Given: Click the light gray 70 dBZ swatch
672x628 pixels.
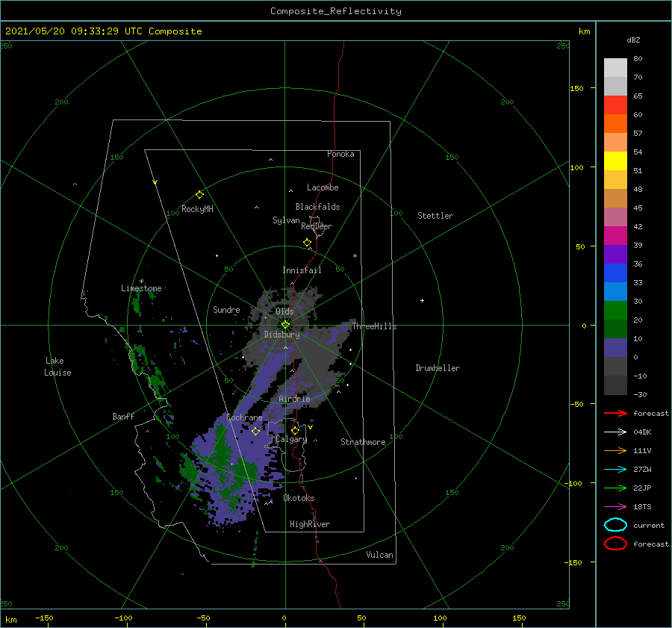Looking at the screenshot, I should coord(615,68).
